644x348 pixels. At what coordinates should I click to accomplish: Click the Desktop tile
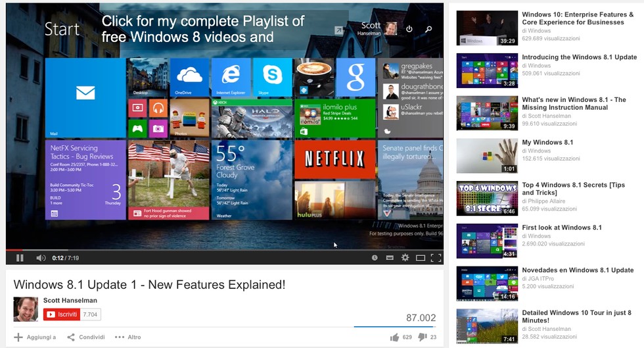[x=147, y=78]
